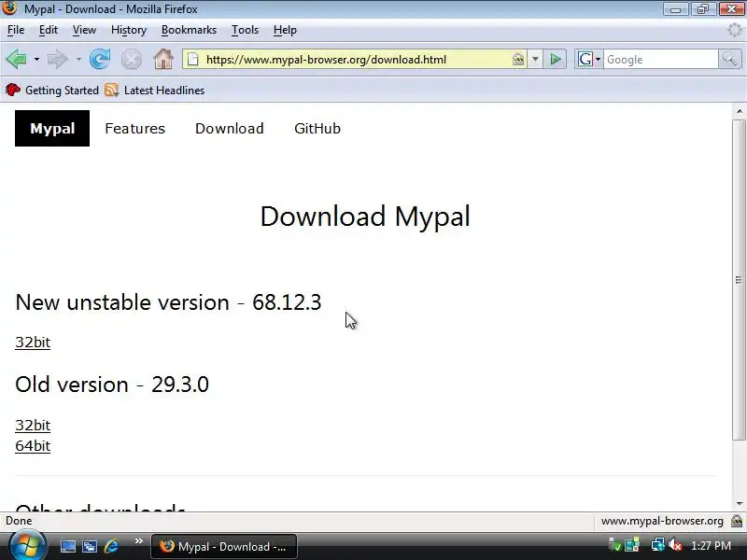Click the 1:27 PM taskbar clock

pyautogui.click(x=711, y=545)
